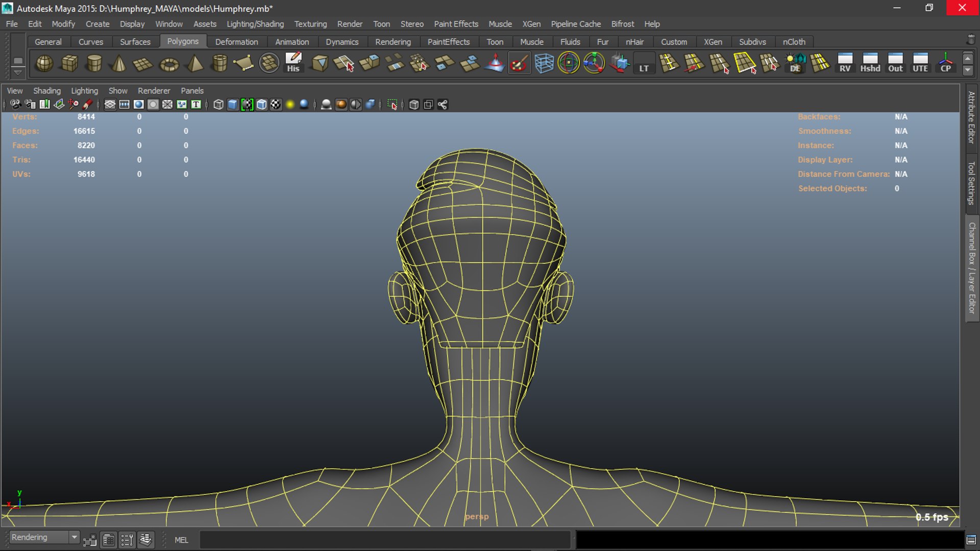Open the Script Editor icon at bottom right
Viewport: 980px width, 551px height.
(971, 540)
